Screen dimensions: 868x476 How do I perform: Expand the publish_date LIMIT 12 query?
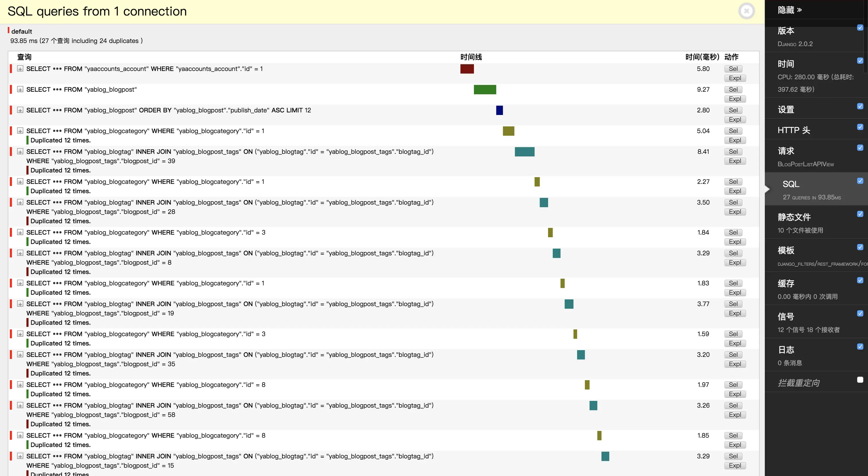click(x=20, y=110)
